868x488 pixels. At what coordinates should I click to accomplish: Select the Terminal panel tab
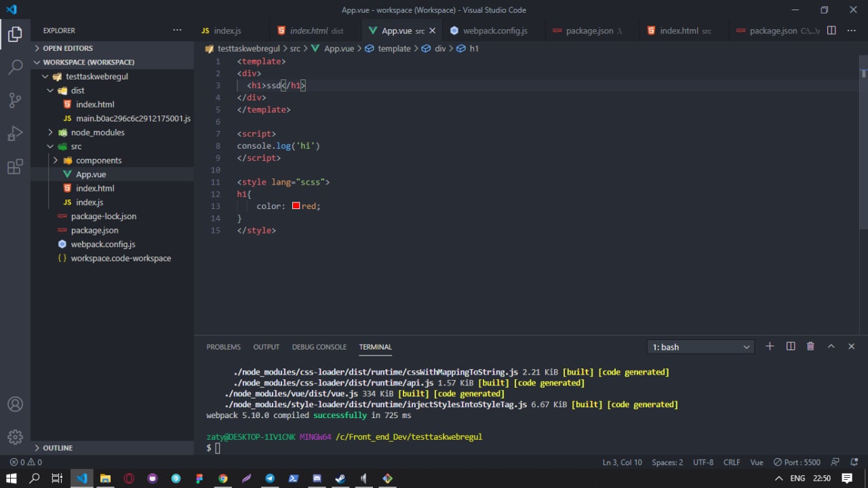(x=375, y=347)
